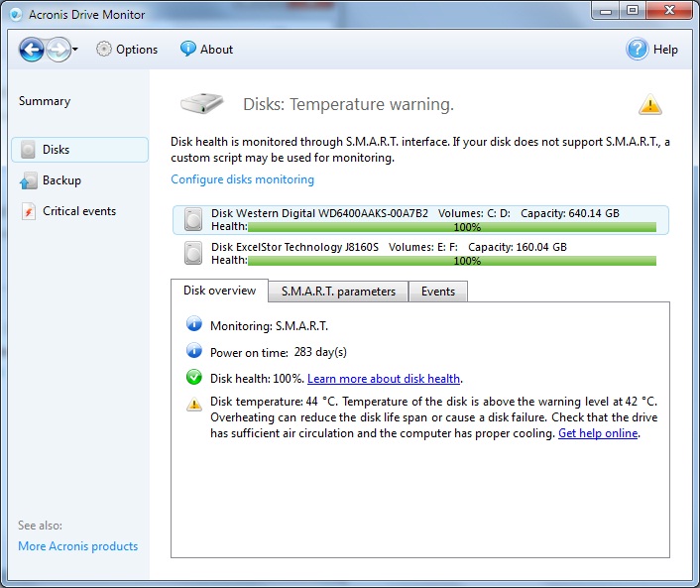The width and height of the screenshot is (700, 588).
Task: Click Western Digital health bar at 100%
Action: [x=452, y=227]
